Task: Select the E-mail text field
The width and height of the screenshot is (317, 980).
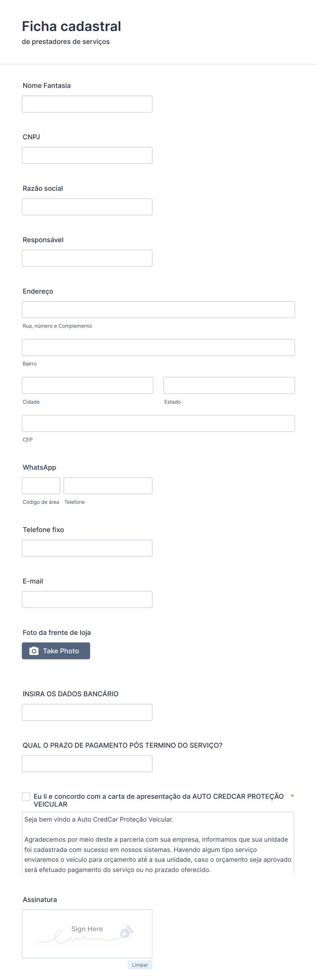Action: [87, 600]
